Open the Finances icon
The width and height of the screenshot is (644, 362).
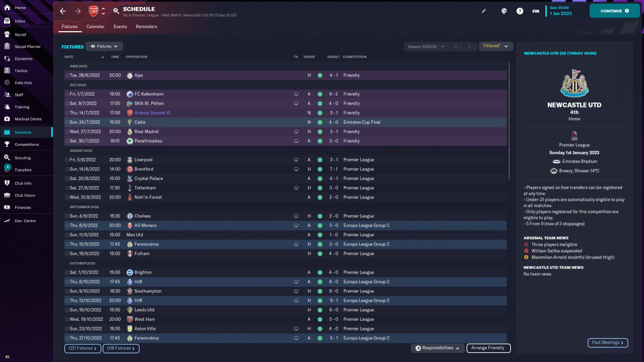7,208
